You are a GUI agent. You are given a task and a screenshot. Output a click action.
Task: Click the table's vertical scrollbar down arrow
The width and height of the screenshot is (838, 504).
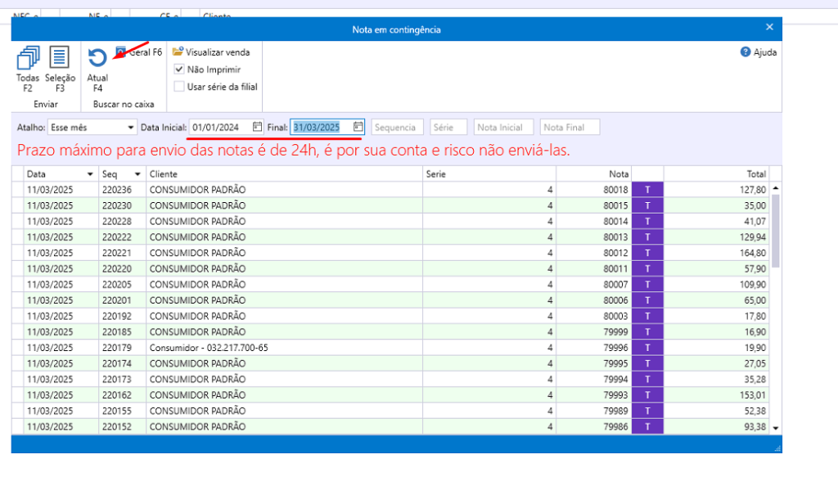pyautogui.click(x=776, y=428)
